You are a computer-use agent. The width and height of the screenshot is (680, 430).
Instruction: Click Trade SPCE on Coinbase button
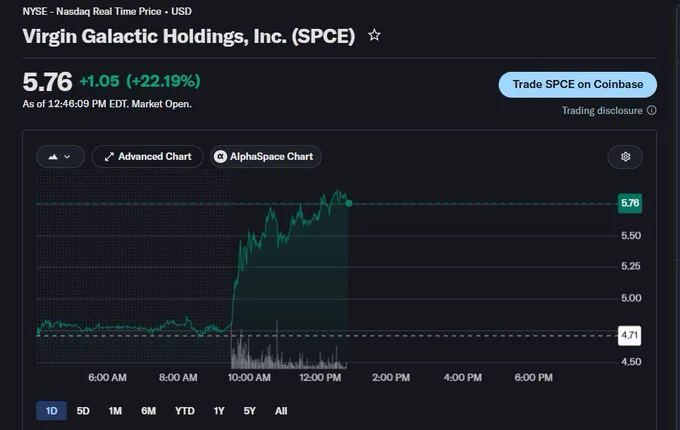[578, 85]
